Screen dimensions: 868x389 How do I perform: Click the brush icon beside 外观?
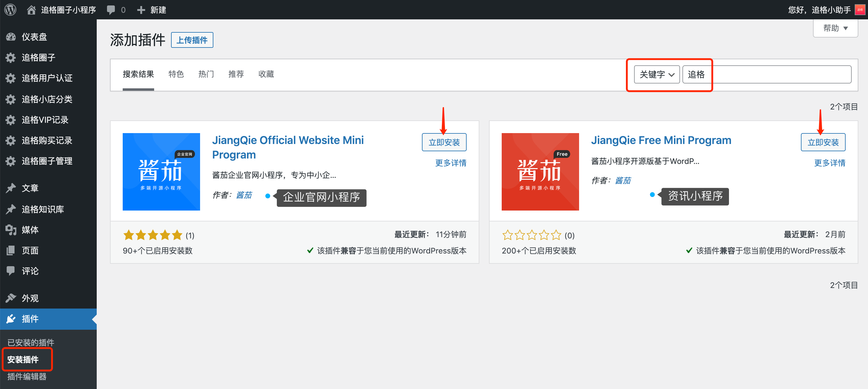pyautogui.click(x=11, y=298)
